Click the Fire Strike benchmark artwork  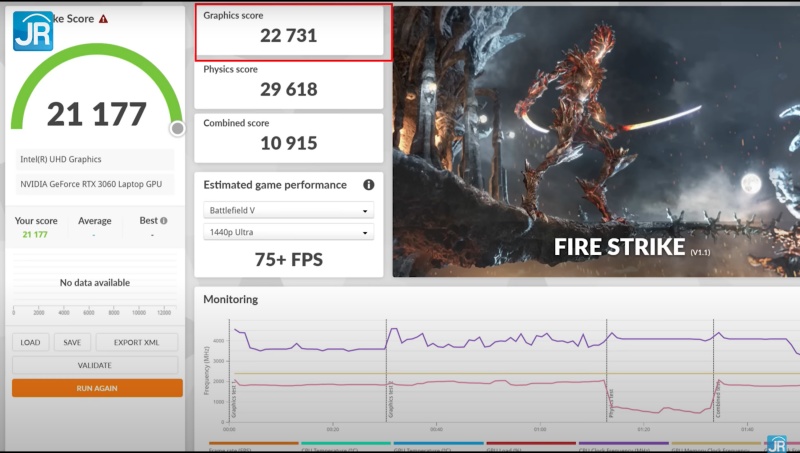pyautogui.click(x=595, y=140)
